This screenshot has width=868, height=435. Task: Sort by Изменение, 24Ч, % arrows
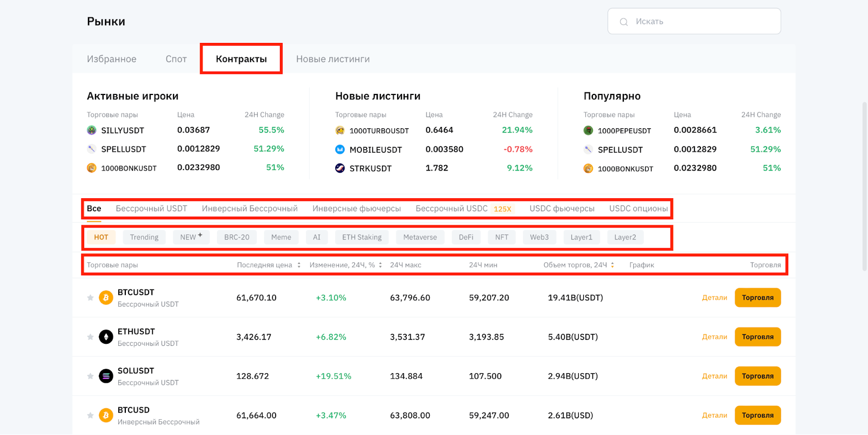tap(380, 265)
